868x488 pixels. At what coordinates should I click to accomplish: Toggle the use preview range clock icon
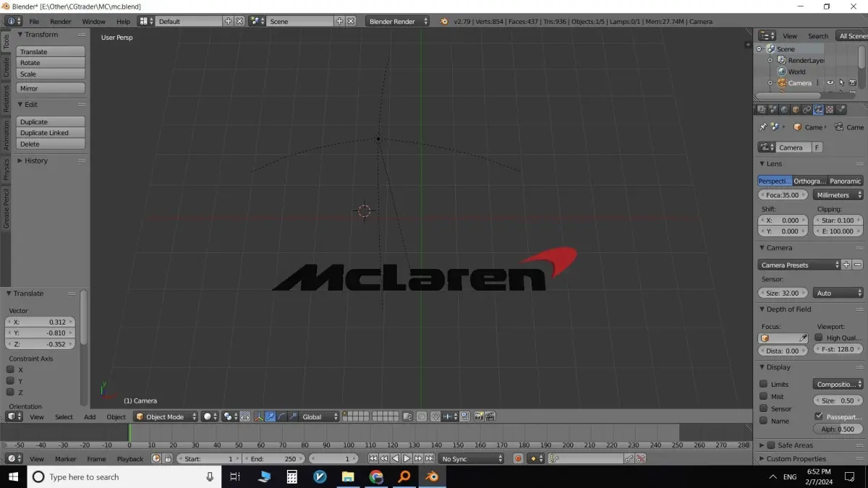156,458
